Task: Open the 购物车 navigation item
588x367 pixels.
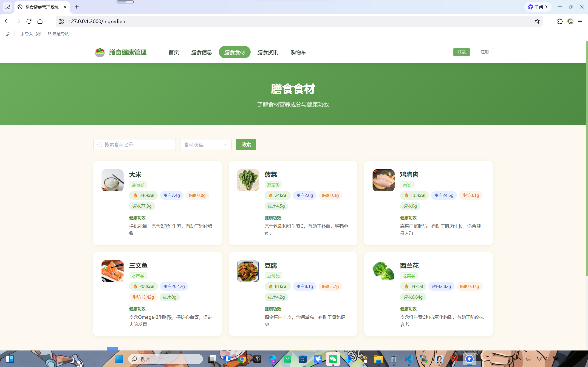Action: (298, 52)
